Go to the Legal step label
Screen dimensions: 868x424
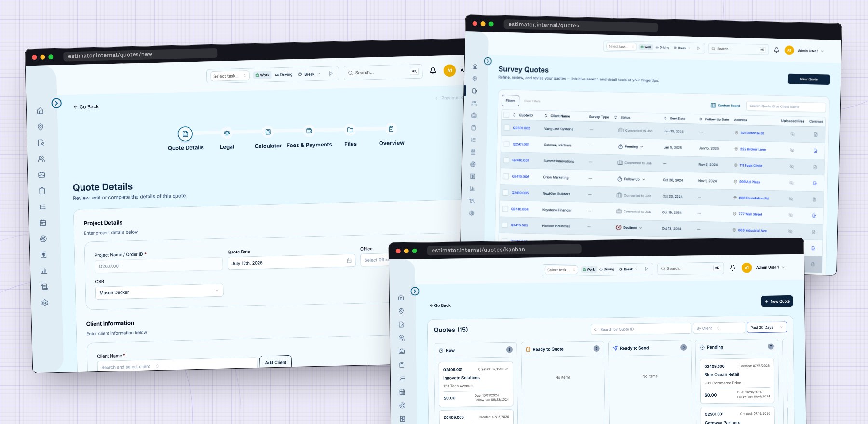pos(227,147)
